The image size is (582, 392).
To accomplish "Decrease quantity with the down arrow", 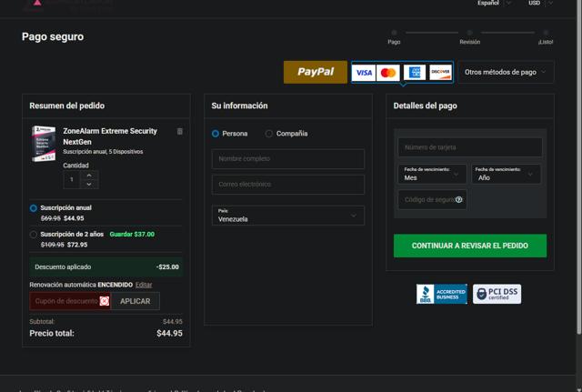I will 89,184.
